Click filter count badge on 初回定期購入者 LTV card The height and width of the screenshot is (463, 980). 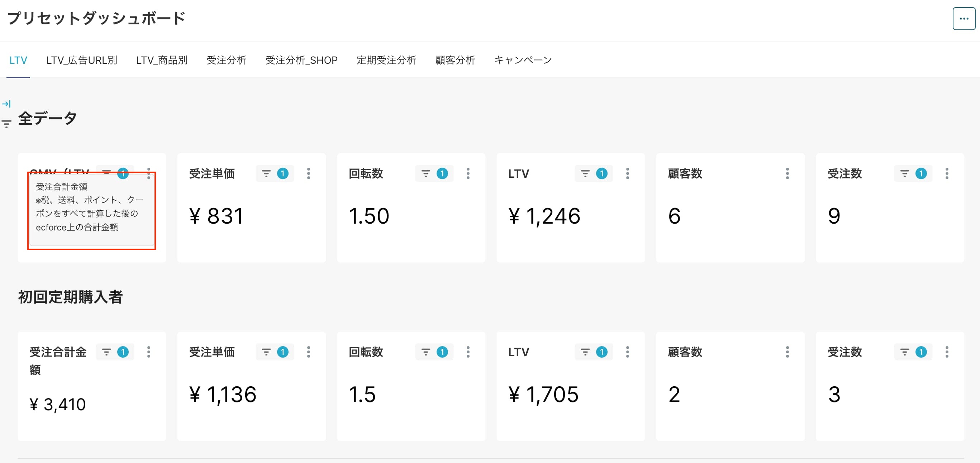click(601, 352)
